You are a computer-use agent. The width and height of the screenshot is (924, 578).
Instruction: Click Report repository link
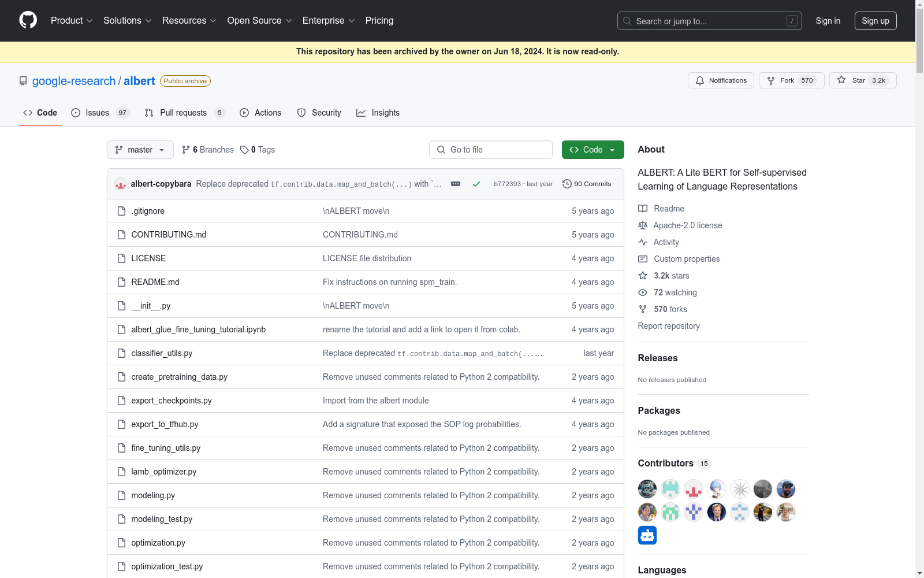tap(669, 326)
